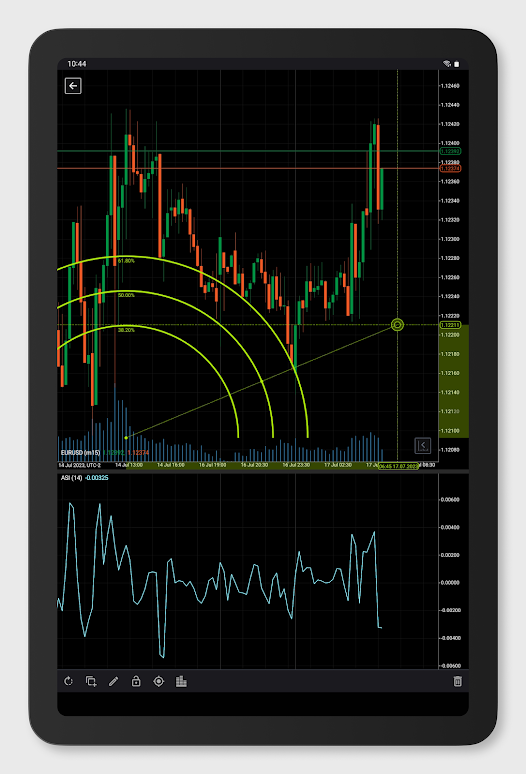Tap the refresh/reset icon in bottom toolbar
Viewport: 526px width, 774px height.
click(69, 681)
